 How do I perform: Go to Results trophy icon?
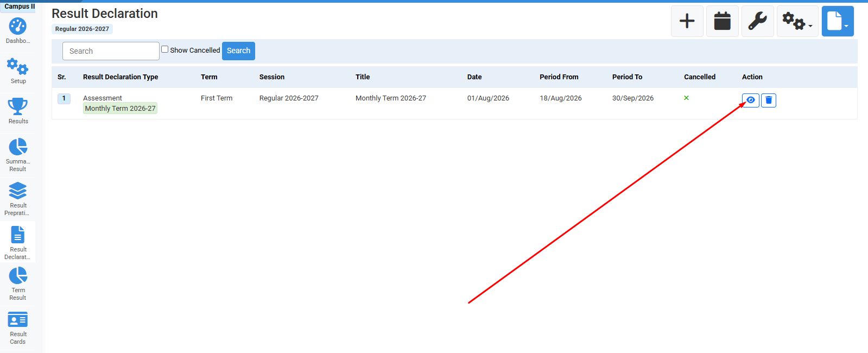point(17,106)
